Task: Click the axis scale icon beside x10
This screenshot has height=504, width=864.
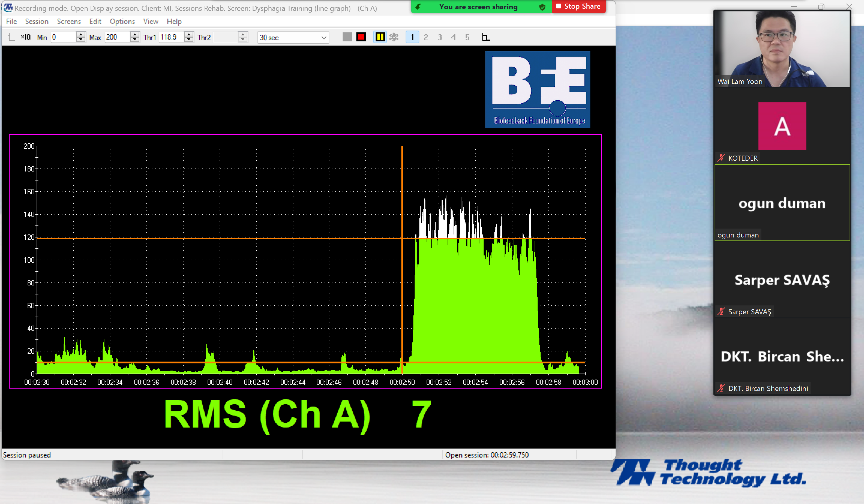Action: pyautogui.click(x=11, y=37)
